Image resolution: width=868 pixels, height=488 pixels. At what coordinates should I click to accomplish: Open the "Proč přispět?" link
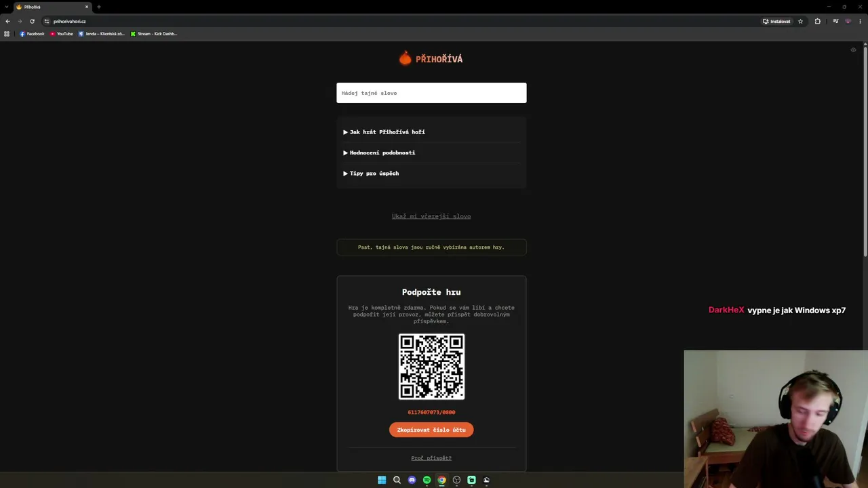[x=431, y=458]
